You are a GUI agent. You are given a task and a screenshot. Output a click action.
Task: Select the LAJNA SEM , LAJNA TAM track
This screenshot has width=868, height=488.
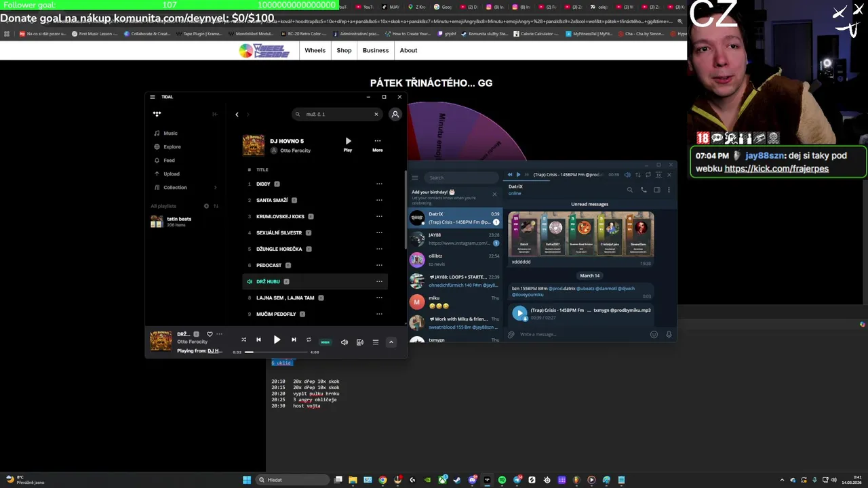pos(315,298)
